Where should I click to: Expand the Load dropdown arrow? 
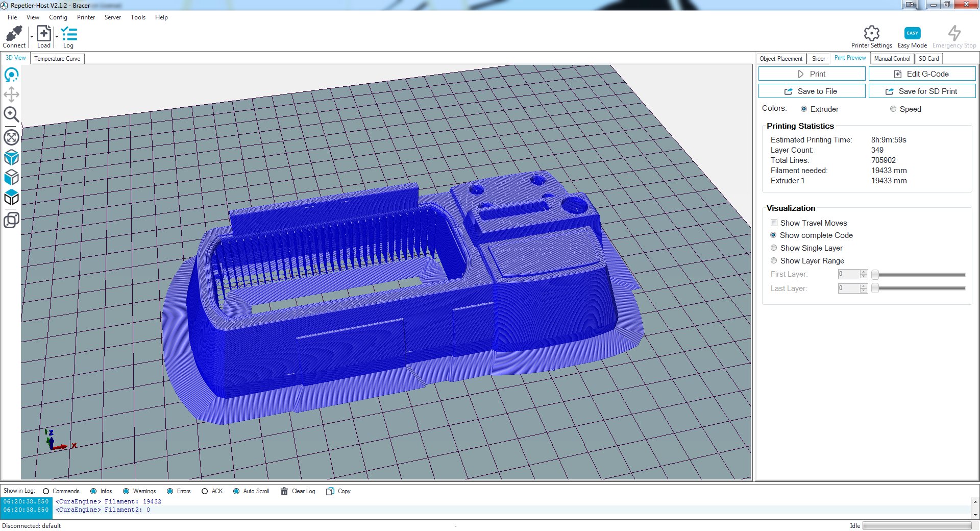[57, 37]
